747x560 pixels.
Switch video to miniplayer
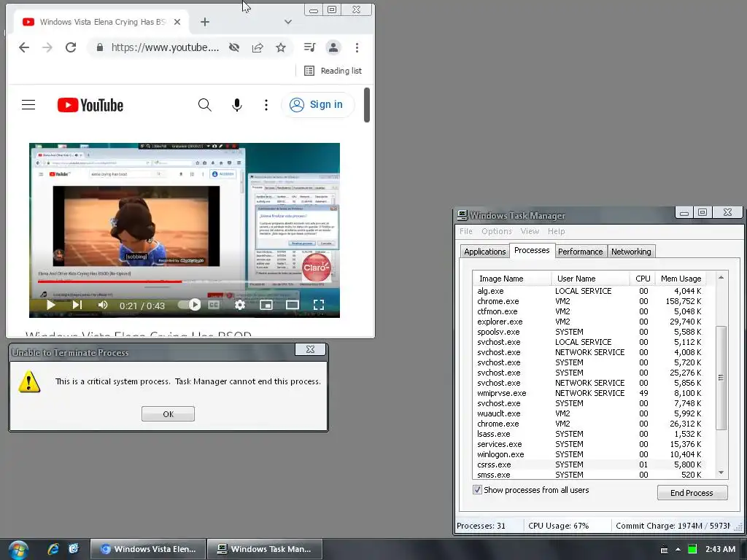(x=266, y=305)
